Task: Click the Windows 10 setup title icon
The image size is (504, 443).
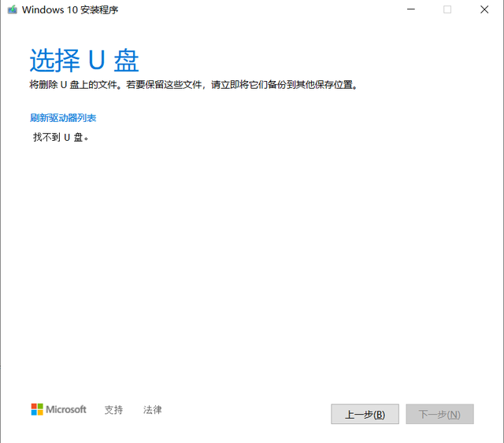Action: (13, 10)
